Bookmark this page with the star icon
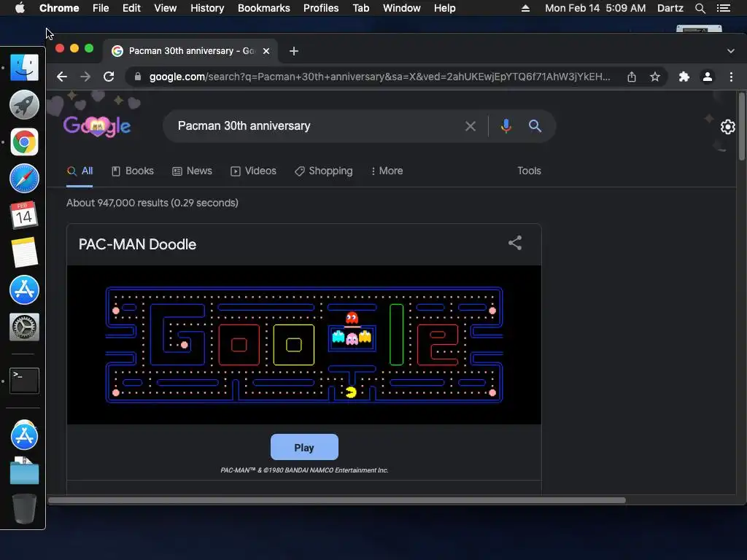Viewport: 747px width, 560px height. click(x=655, y=77)
